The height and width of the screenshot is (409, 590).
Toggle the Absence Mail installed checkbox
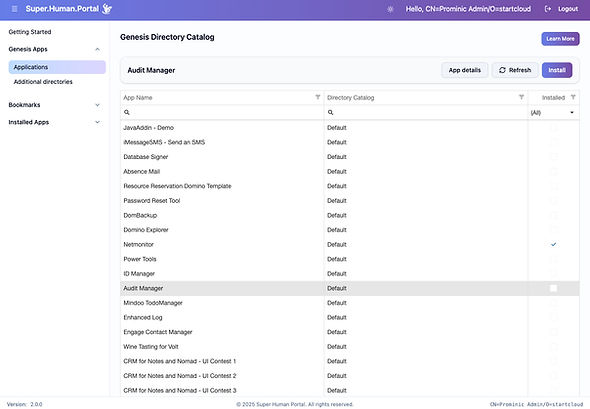(x=554, y=171)
